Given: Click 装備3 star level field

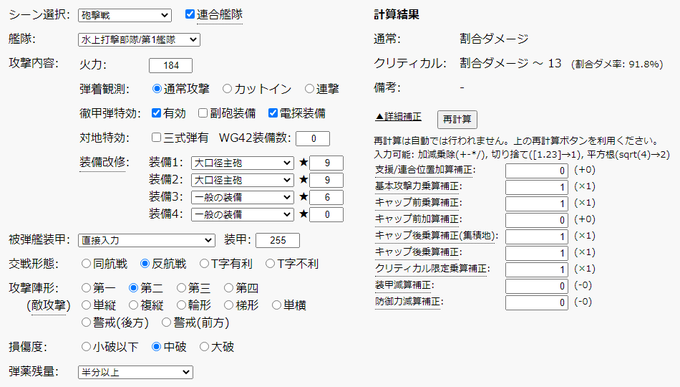Looking at the screenshot, I should pyautogui.click(x=327, y=197).
